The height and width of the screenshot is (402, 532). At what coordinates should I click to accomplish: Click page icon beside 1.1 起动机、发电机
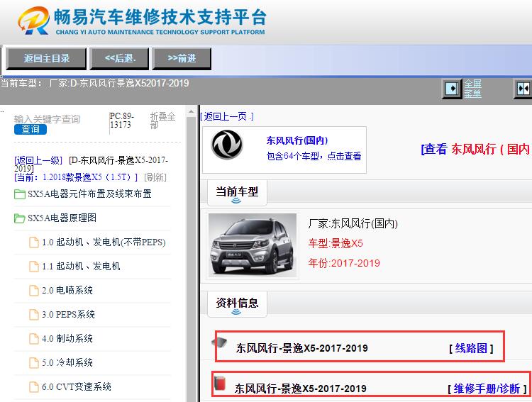[x=34, y=267]
